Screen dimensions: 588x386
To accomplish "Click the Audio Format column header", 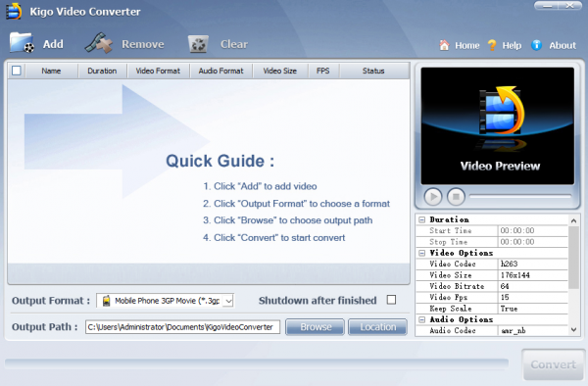I will [220, 71].
